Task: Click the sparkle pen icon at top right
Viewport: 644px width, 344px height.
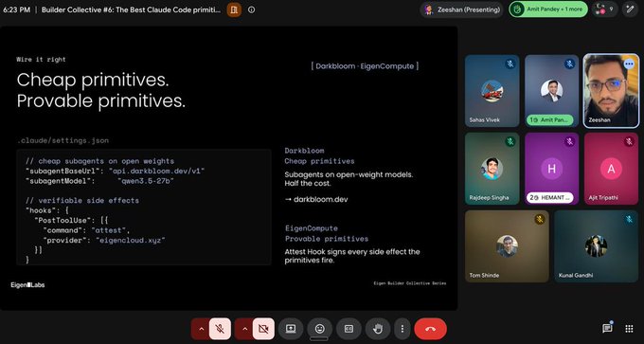Action: point(630,9)
